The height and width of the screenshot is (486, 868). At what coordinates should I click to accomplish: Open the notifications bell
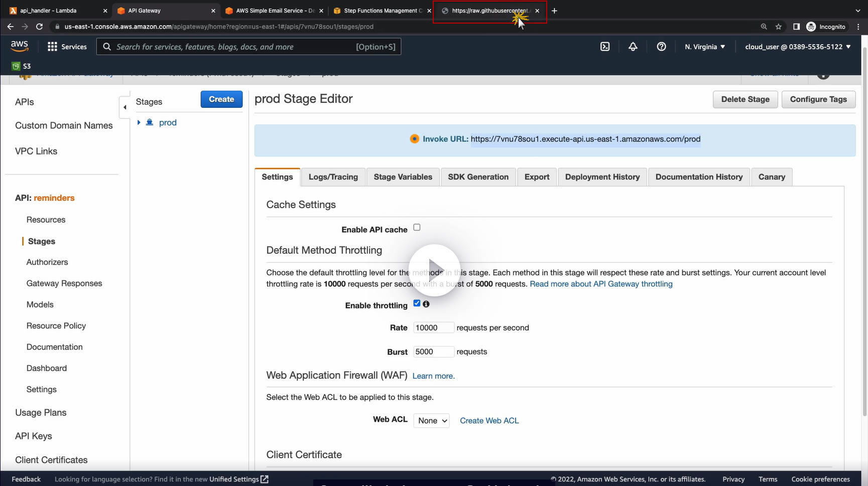coord(633,47)
